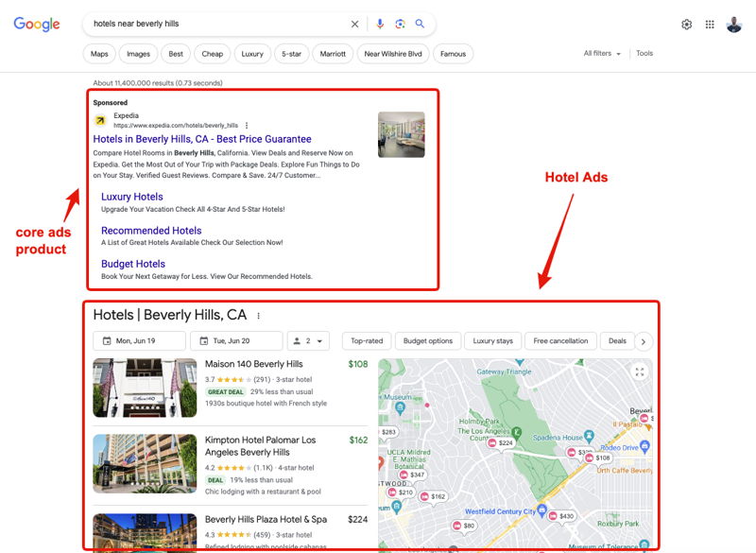The height and width of the screenshot is (553, 756).
Task: Open Hotels in Beverly Hills Best Price Guarantee link
Action: click(x=202, y=139)
